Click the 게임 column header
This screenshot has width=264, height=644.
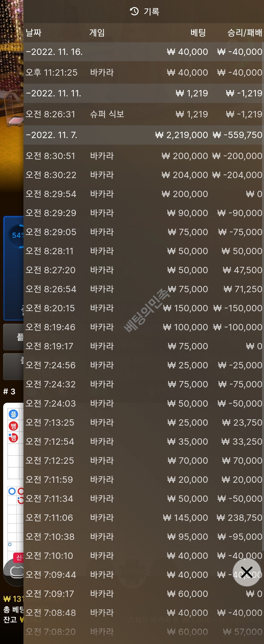pyautogui.click(x=97, y=32)
